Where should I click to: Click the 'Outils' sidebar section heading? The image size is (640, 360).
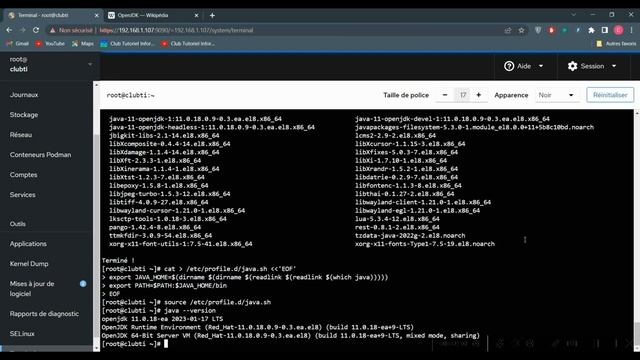(x=18, y=224)
